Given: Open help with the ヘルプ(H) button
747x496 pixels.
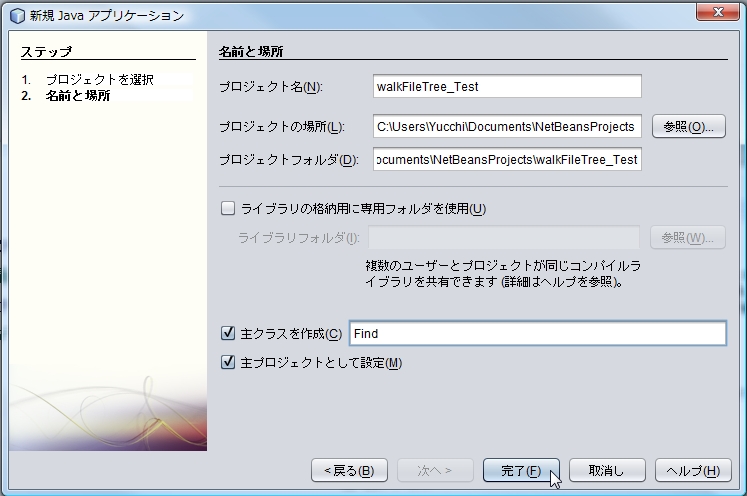Looking at the screenshot, I should 693,471.
